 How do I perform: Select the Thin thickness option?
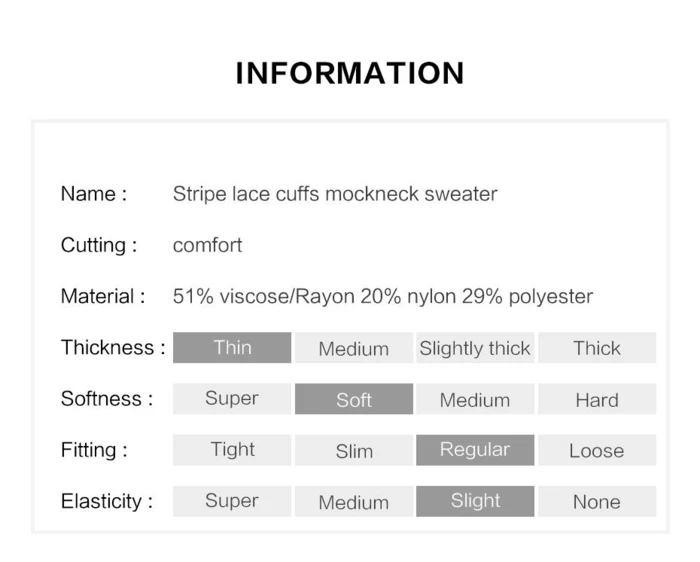pyautogui.click(x=232, y=347)
